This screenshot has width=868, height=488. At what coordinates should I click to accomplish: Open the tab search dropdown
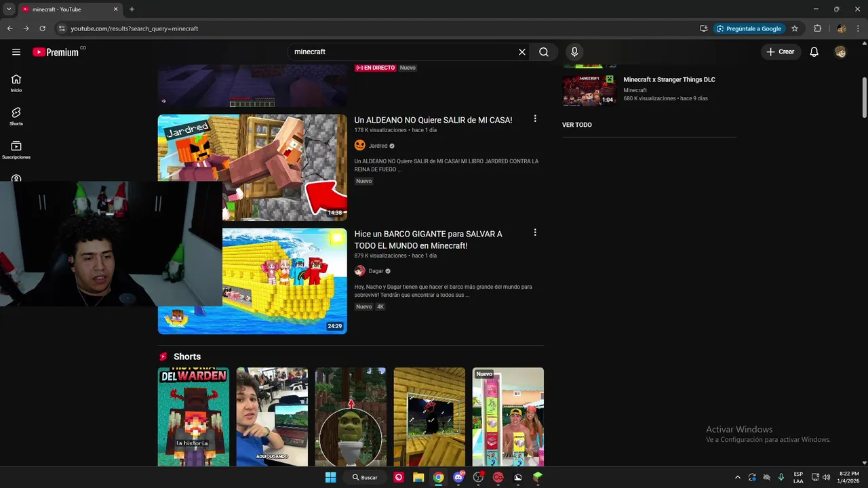click(9, 9)
